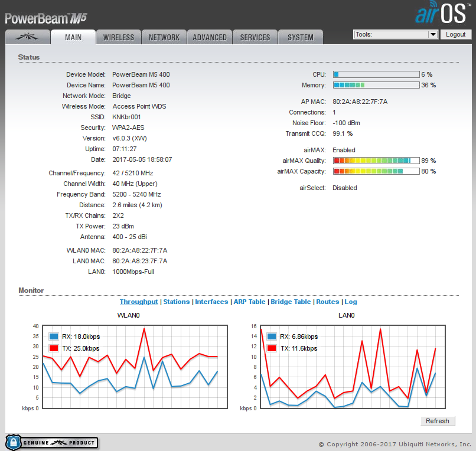Image resolution: width=476 pixels, height=451 pixels.
Task: Open the WIRELESS tab
Action: (119, 37)
